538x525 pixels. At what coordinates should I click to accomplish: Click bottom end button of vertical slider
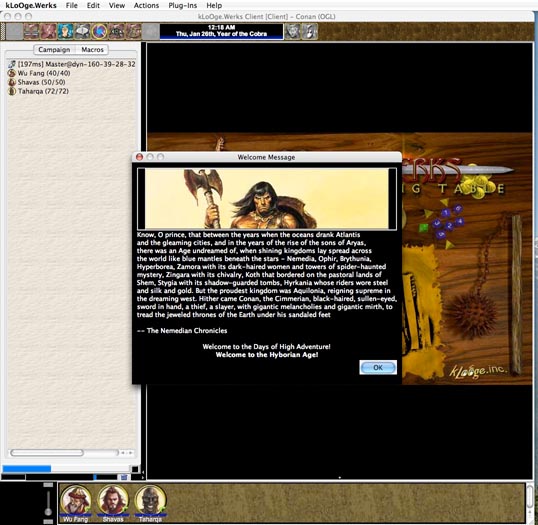pos(48,522)
